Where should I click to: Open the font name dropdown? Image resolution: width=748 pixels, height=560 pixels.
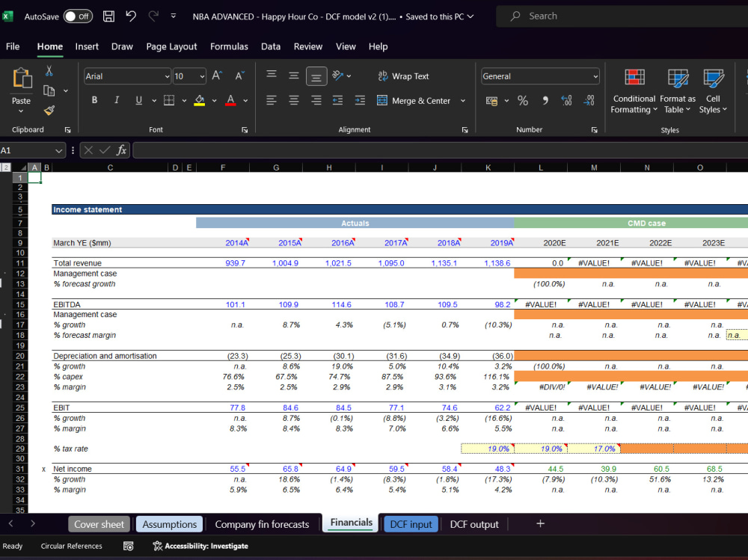click(x=167, y=76)
